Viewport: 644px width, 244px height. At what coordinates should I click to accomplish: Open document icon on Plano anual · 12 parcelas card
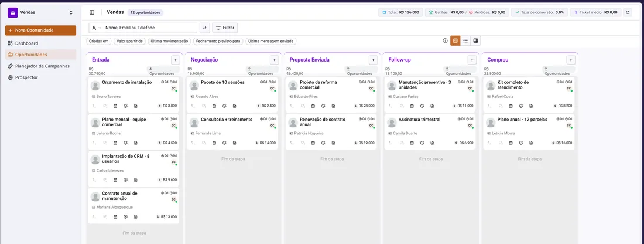pyautogui.click(x=530, y=143)
